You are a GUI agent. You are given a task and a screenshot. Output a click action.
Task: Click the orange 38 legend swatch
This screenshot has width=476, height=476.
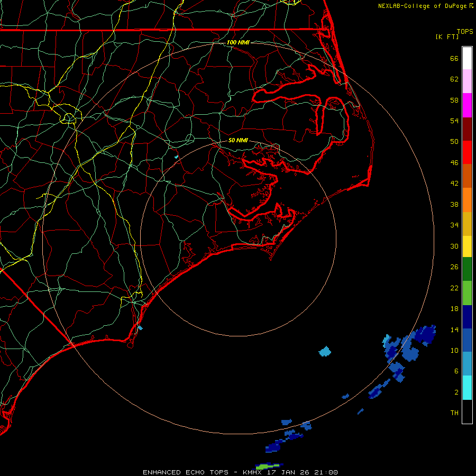point(467,200)
